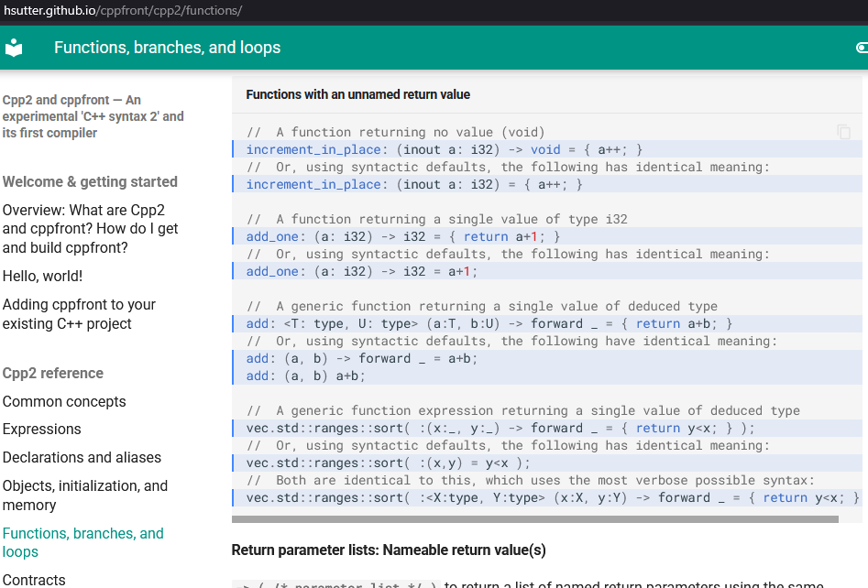Click 'Return parameter lists: Nameable return value(s)' heading
Viewport: 868px width, 588px height.
click(x=389, y=550)
